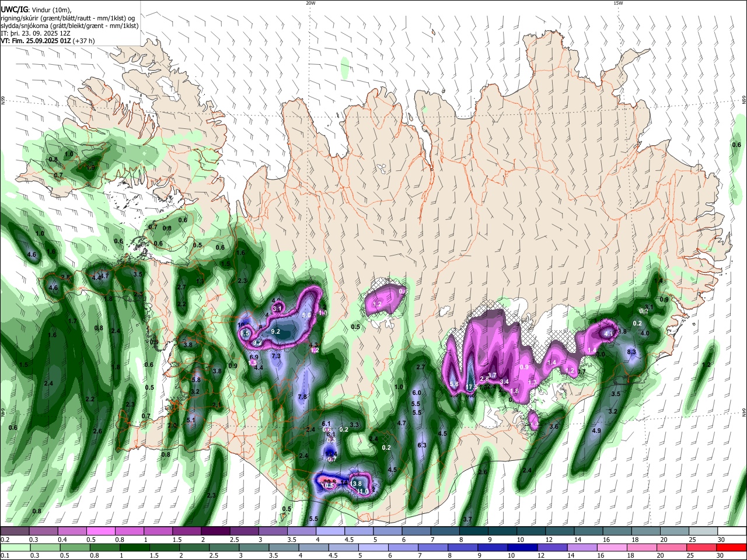Screen dimensions: 747x560
Task: Click the 3.3 precipitation value on the map
Action: 354,425
